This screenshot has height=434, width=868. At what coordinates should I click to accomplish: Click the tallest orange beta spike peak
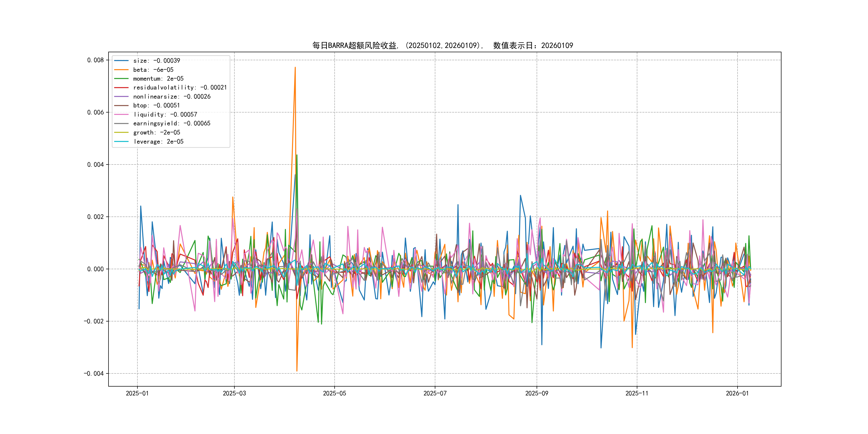tap(295, 68)
